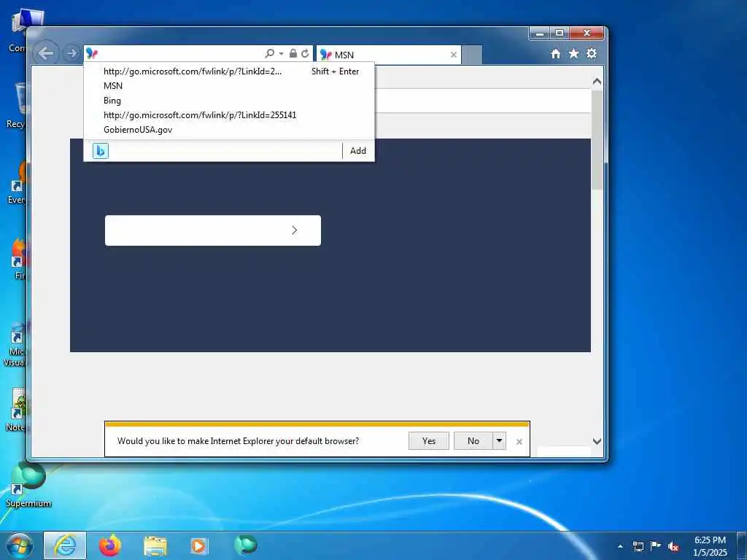Image resolution: width=747 pixels, height=560 pixels.
Task: Open Windows Media Player from taskbar
Action: click(199, 546)
